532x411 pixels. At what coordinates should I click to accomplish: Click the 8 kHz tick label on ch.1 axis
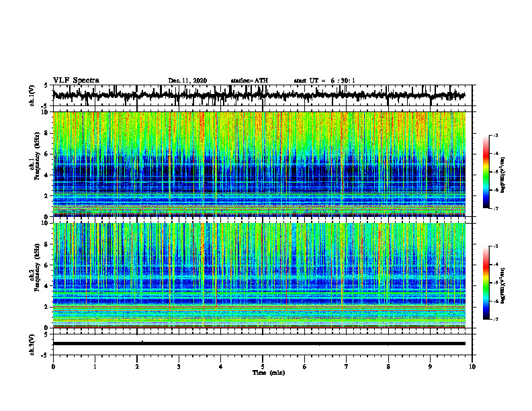[47, 133]
